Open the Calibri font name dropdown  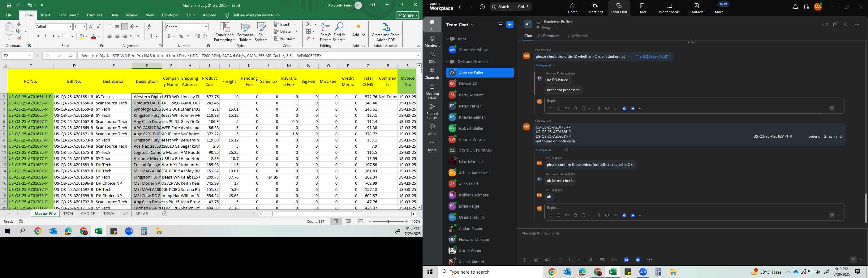[70, 27]
